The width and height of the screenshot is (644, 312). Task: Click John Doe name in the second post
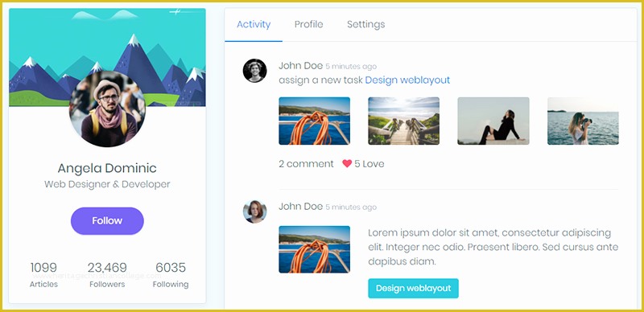pyautogui.click(x=300, y=207)
